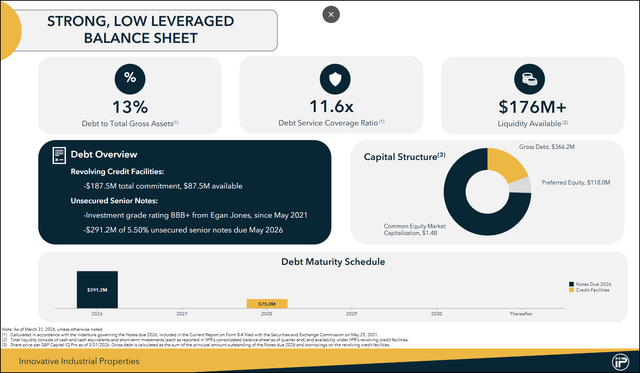Screen dimensions: 640x373
Task: Click footnote (2) about total liquidity
Action: [205, 340]
